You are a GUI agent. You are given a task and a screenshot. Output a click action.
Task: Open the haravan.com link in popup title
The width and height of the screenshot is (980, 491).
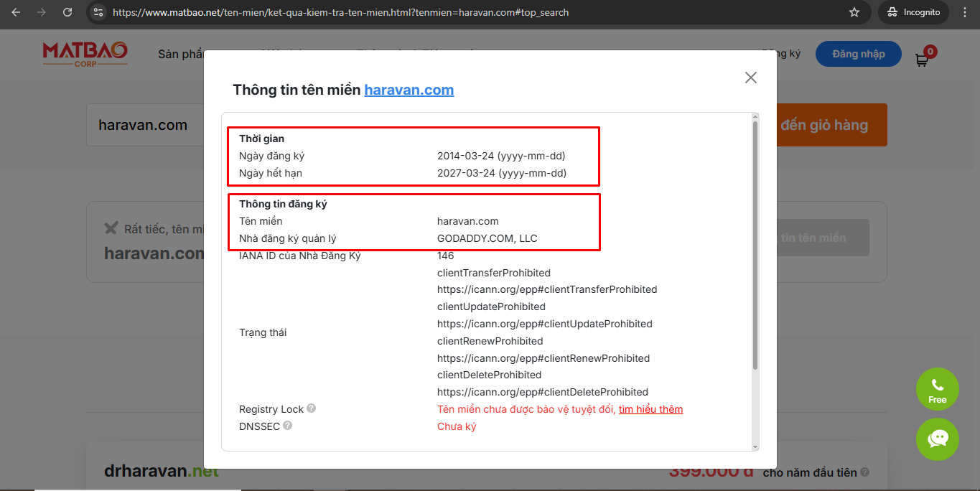409,90
